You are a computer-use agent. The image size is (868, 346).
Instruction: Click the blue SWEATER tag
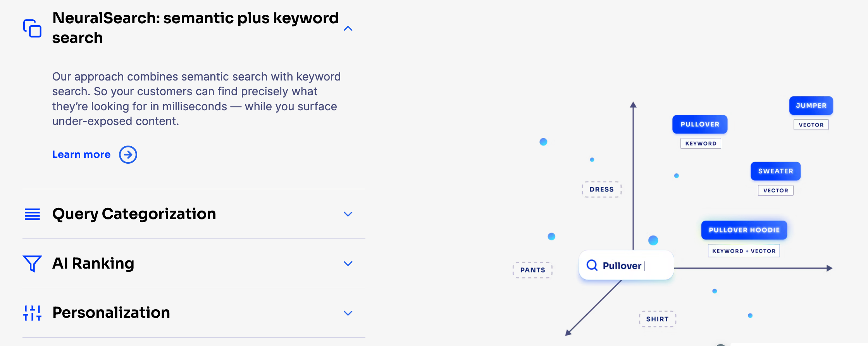pos(775,171)
